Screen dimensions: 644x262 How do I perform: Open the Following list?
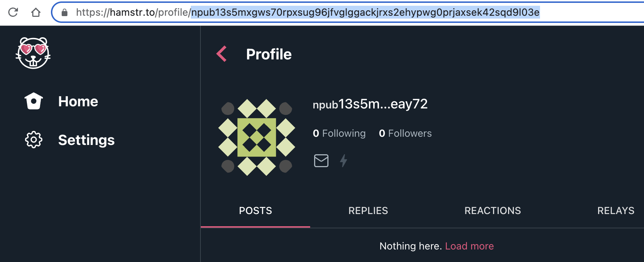339,133
